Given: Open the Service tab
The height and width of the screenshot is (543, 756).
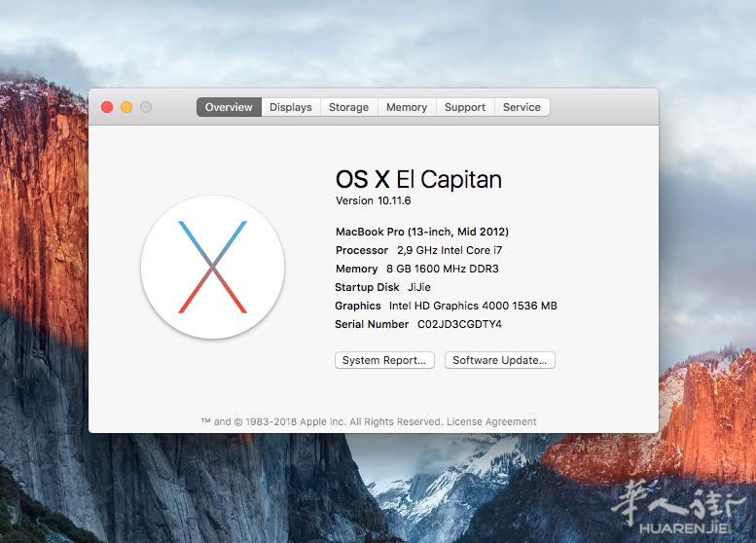Looking at the screenshot, I should click(x=522, y=107).
